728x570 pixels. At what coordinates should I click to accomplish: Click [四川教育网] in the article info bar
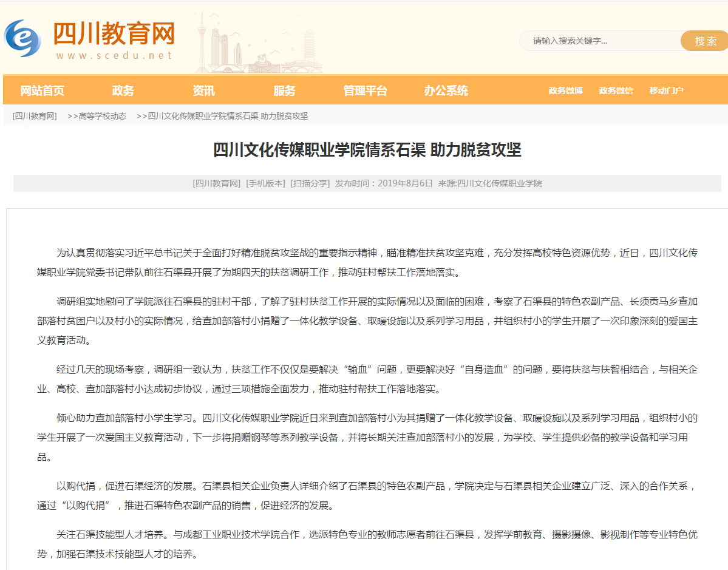(216, 183)
